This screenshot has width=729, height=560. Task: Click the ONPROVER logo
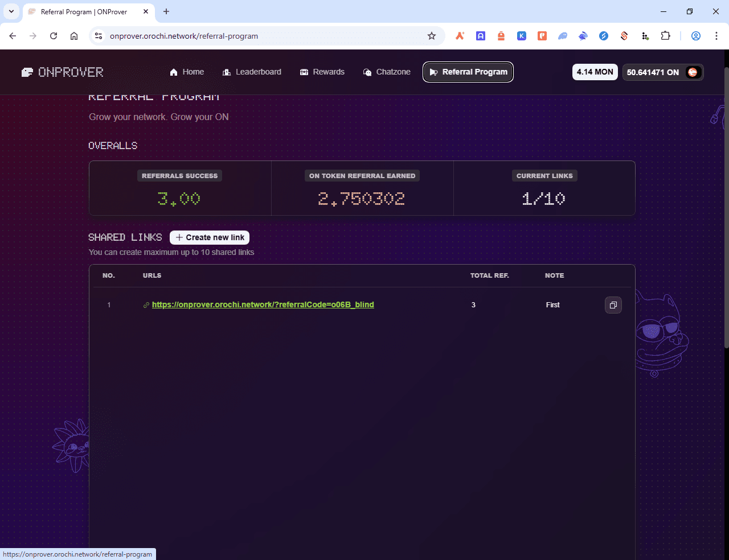[x=63, y=72]
